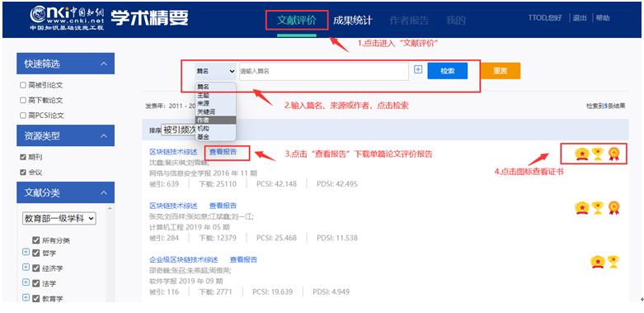Click the 计算机工程 2019 年 05 期 source
The image size is (644, 313).
coord(190,227)
